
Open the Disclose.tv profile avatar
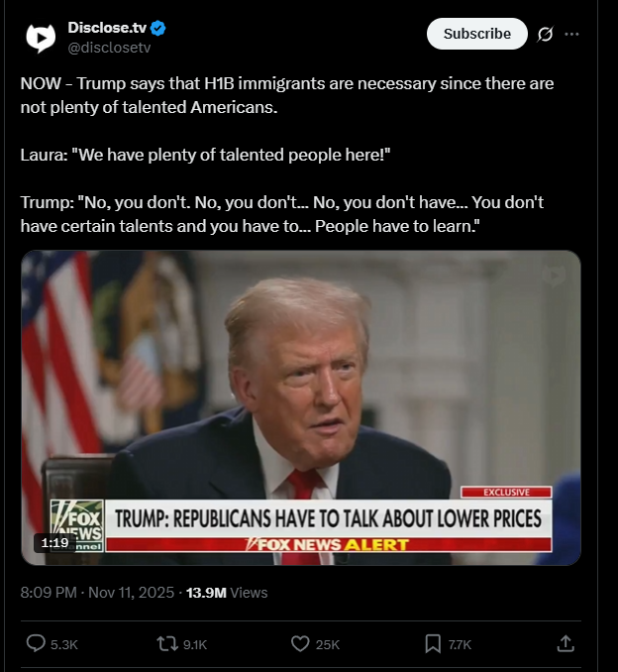click(x=41, y=38)
